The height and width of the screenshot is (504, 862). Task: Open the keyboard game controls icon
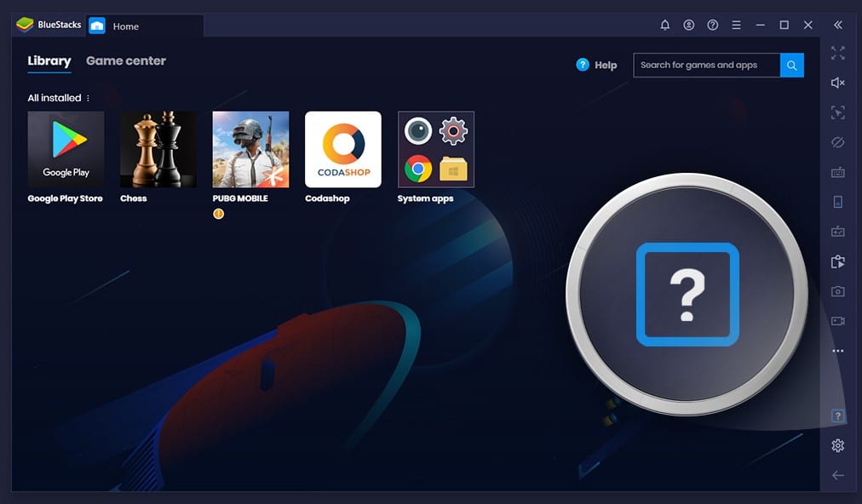tap(838, 172)
